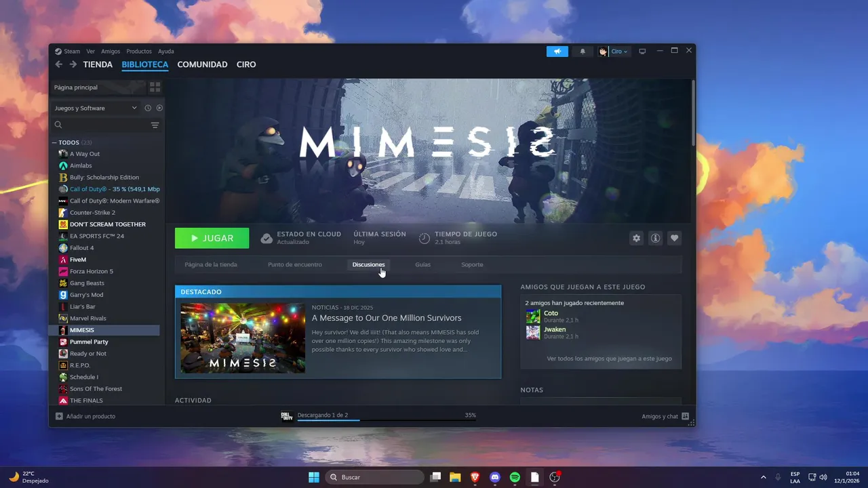Click the recent activity clock icon

coord(148,108)
